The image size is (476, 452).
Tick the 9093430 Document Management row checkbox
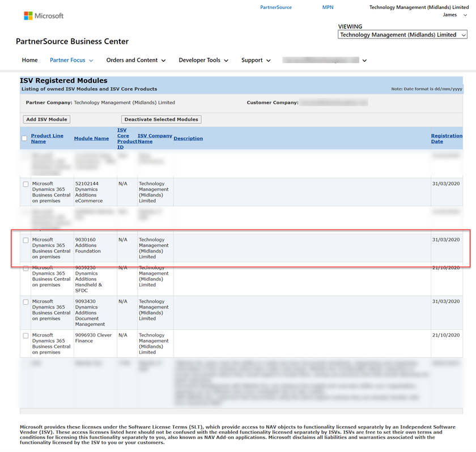click(x=26, y=302)
